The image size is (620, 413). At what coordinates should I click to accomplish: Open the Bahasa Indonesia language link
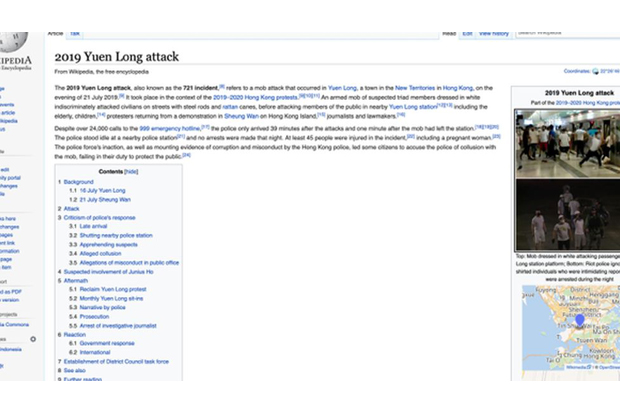(x=11, y=349)
